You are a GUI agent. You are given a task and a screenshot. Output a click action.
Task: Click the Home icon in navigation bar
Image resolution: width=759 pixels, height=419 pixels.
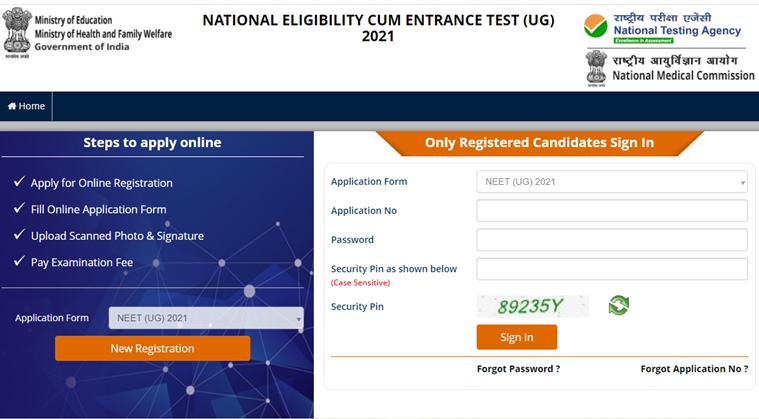[x=12, y=106]
